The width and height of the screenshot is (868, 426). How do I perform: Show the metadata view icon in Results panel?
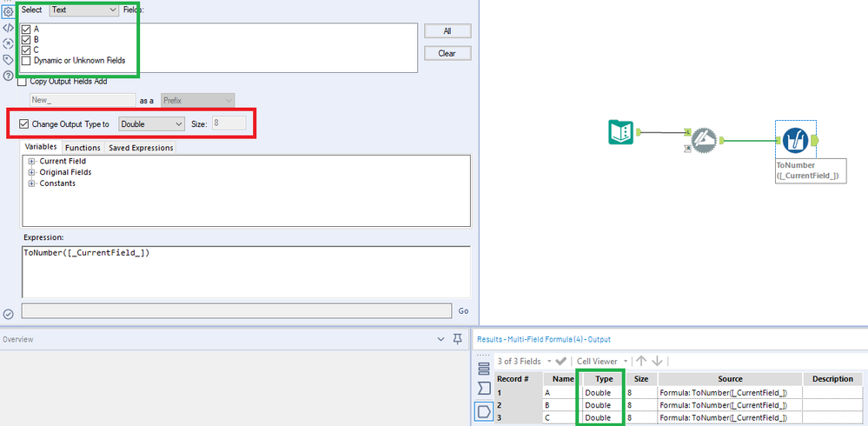coord(484,411)
